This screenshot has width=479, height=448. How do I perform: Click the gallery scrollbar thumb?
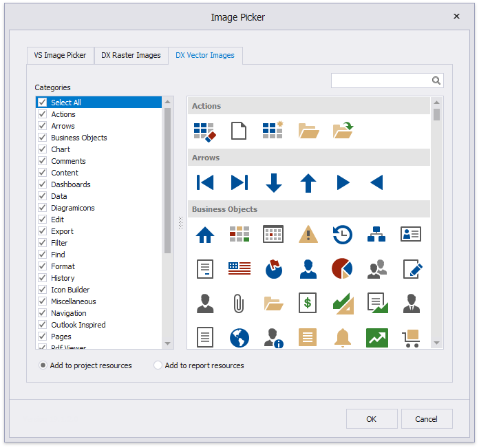[436, 114]
